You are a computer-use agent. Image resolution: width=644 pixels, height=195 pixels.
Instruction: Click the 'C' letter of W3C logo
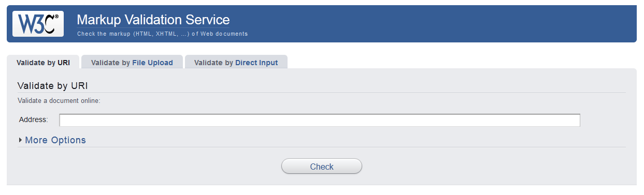pyautogui.click(x=48, y=25)
